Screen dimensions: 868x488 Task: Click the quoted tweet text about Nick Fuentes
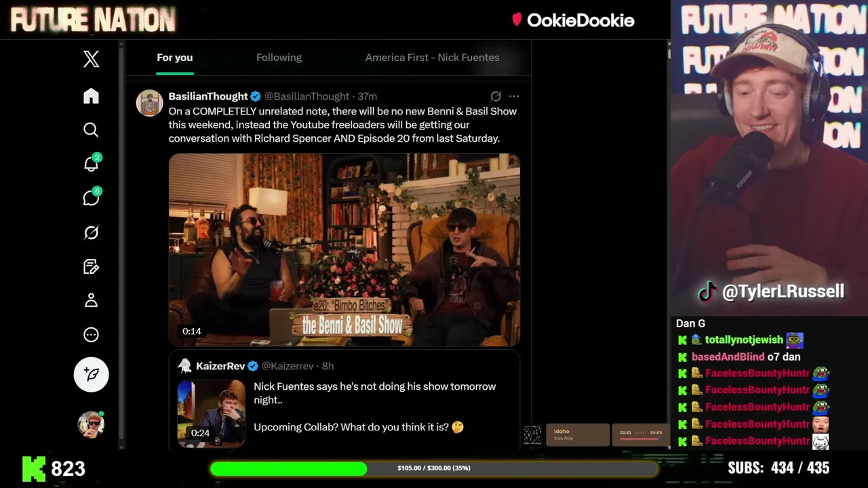click(375, 407)
